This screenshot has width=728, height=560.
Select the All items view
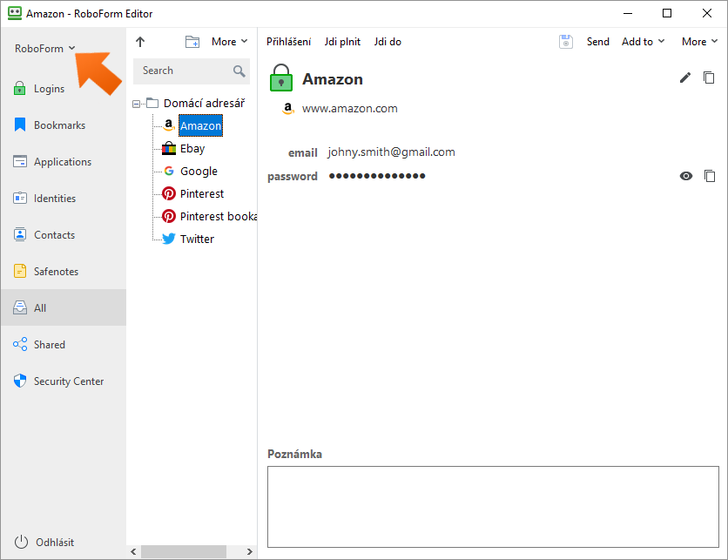(x=64, y=307)
